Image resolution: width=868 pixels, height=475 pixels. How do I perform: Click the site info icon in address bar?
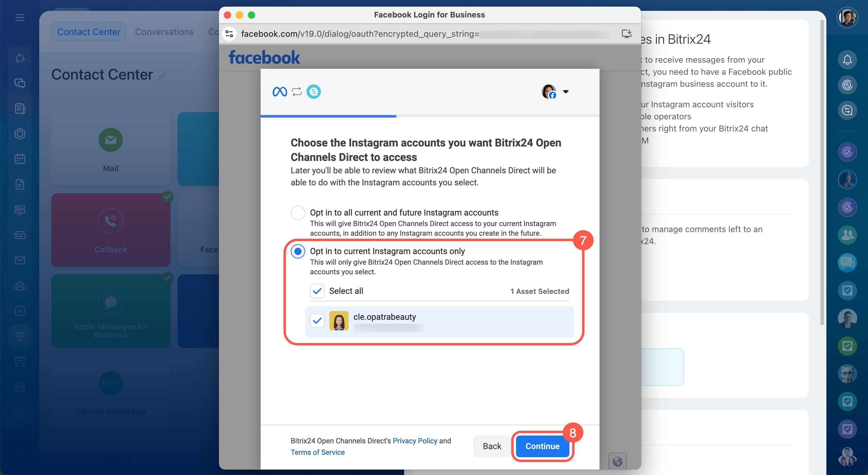point(230,34)
